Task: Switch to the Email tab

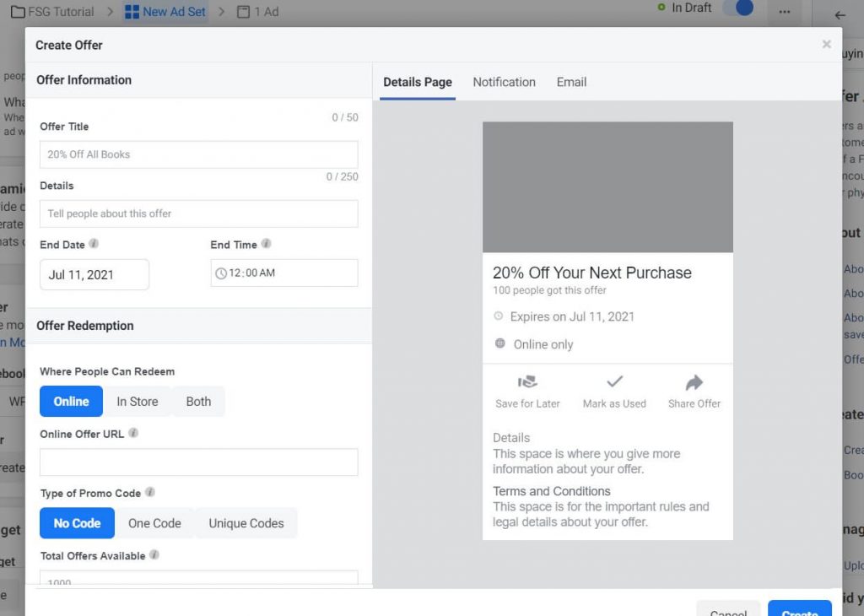Action: point(571,82)
